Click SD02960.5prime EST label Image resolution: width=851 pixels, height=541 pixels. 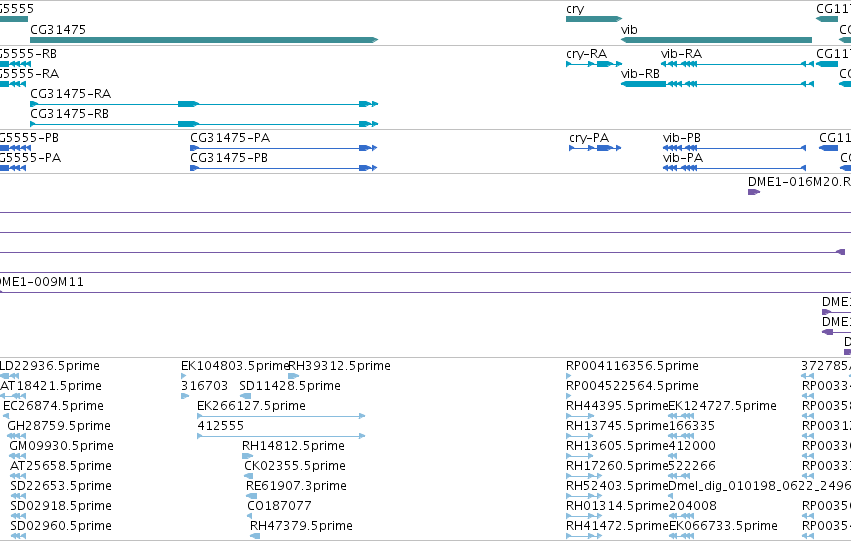(61, 526)
